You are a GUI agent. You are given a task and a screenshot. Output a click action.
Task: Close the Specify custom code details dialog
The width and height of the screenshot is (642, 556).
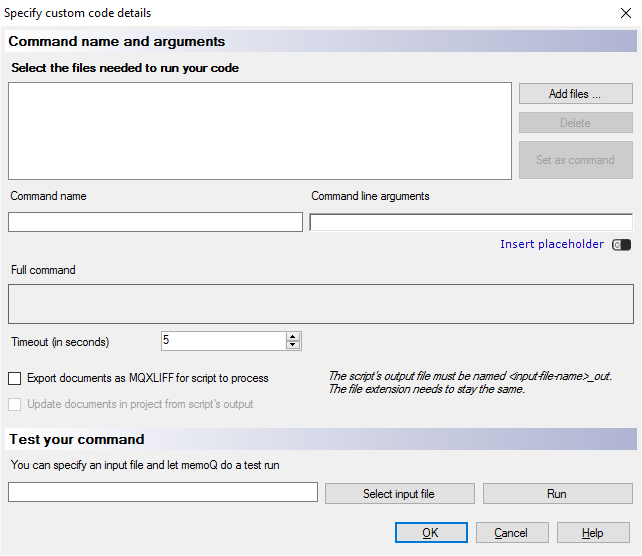point(626,14)
